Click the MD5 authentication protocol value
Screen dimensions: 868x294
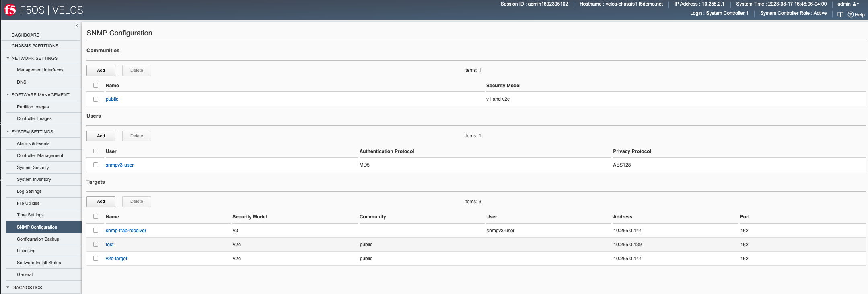pos(364,165)
